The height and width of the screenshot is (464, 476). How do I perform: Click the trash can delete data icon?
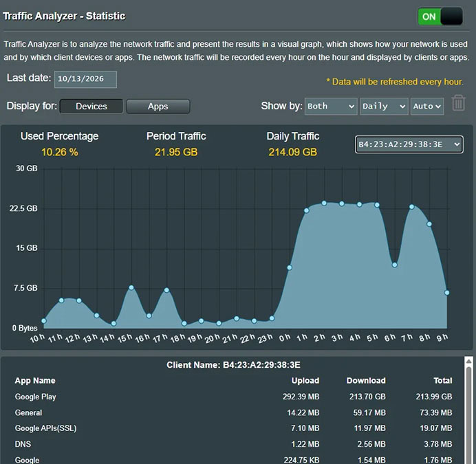click(x=458, y=103)
